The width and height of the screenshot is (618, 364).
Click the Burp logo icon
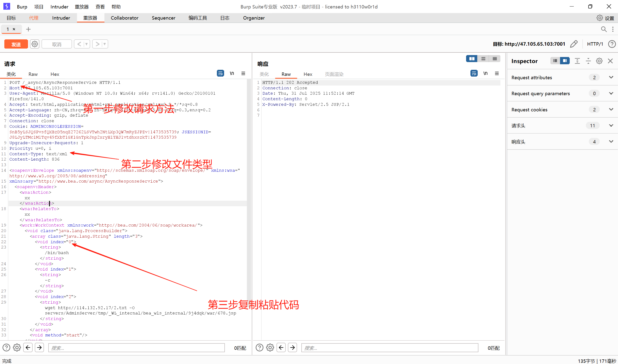7,6
